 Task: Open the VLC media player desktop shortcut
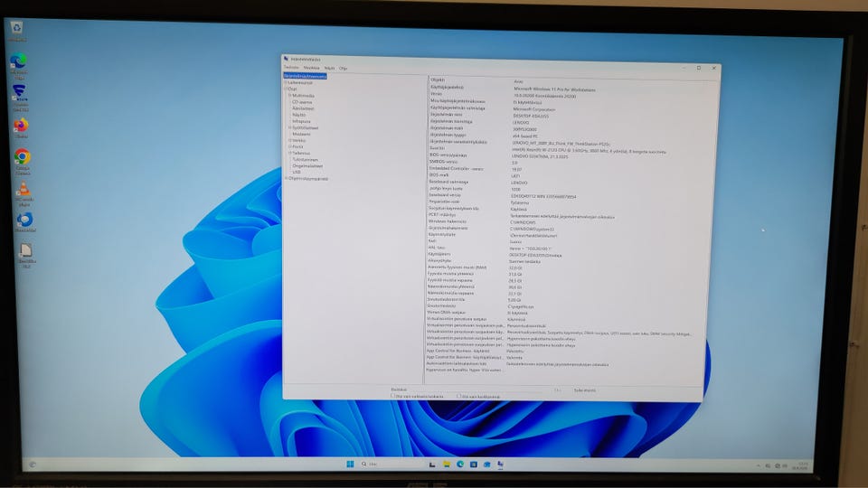(x=24, y=194)
